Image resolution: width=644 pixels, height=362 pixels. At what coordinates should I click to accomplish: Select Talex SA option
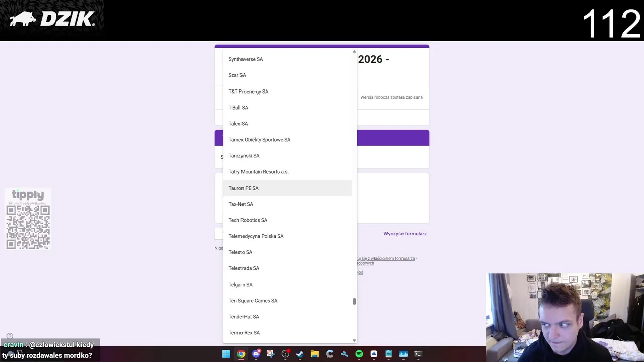tap(287, 124)
